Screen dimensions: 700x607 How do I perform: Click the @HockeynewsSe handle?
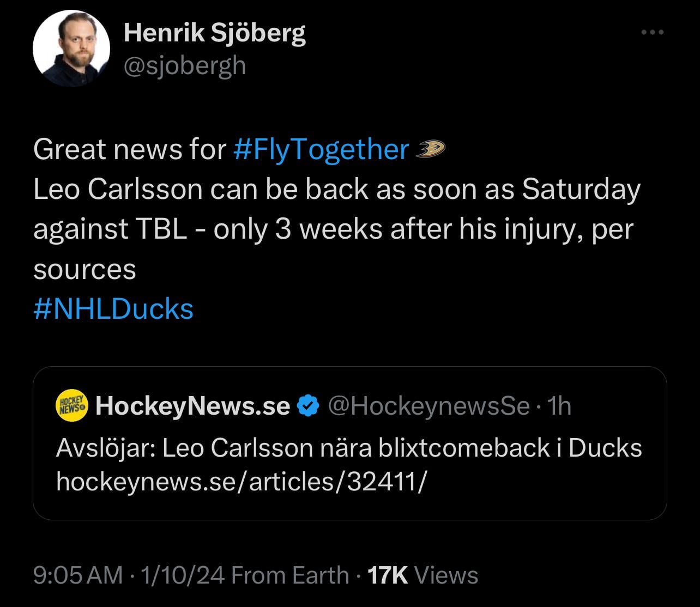[428, 406]
